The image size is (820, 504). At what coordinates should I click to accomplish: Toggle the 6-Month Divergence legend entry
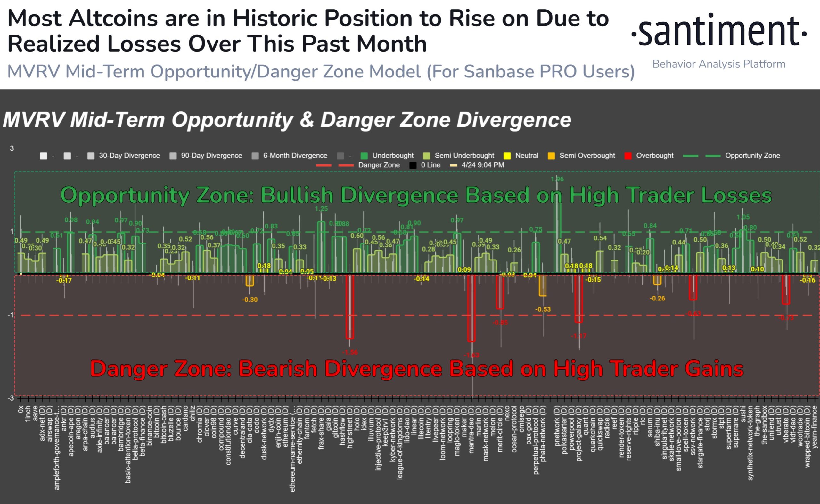pyautogui.click(x=289, y=156)
